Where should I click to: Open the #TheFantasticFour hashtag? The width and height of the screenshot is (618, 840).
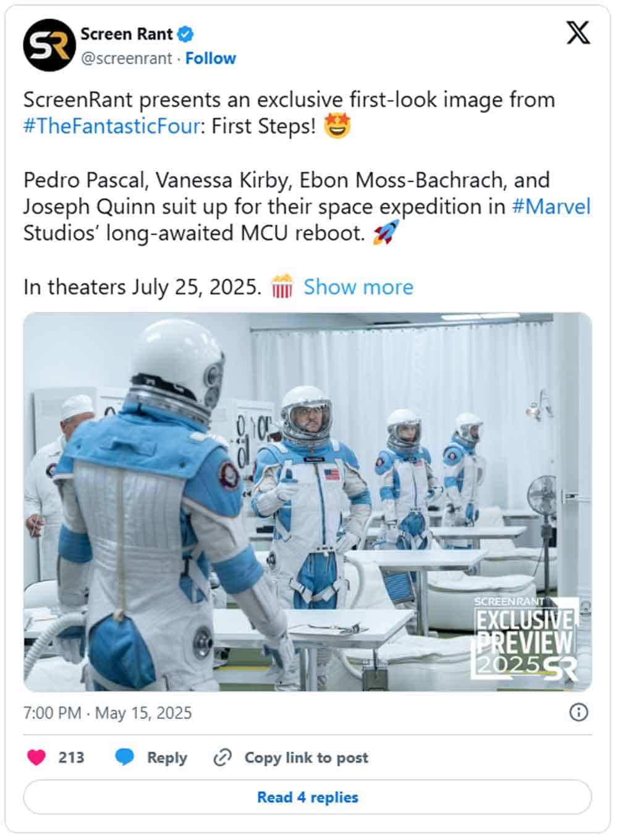(x=112, y=126)
